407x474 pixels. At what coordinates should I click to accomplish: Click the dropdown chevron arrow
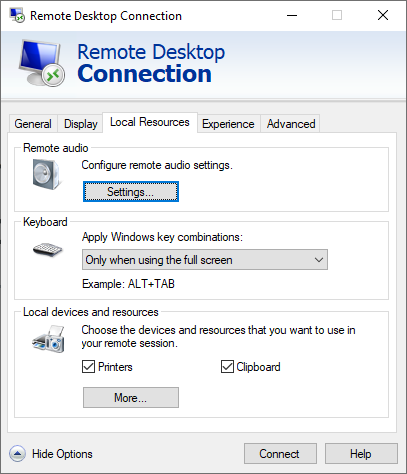click(319, 260)
